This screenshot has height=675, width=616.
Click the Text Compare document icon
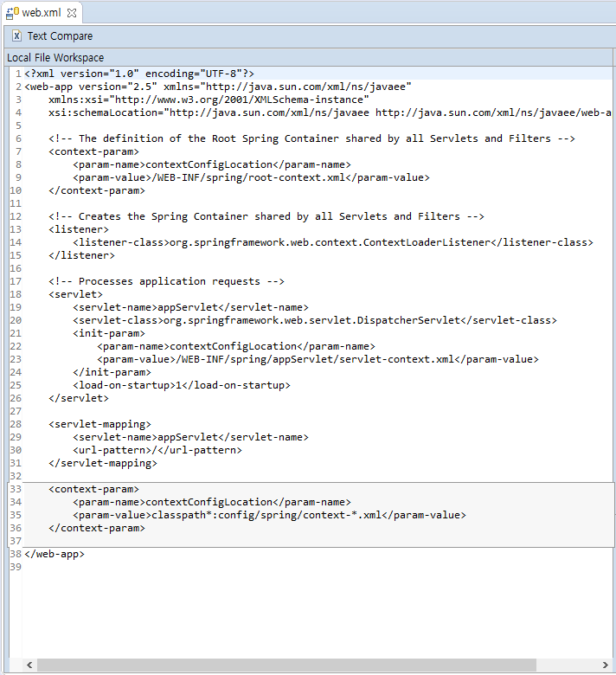tap(16, 36)
